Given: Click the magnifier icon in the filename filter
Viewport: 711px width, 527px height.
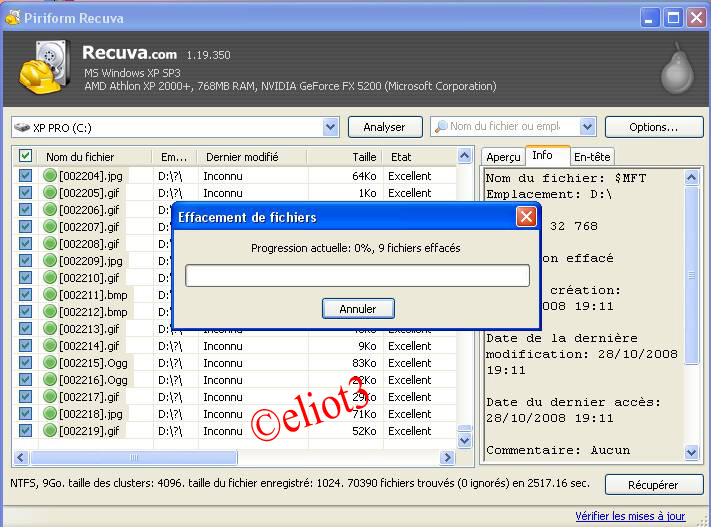Looking at the screenshot, I should pyautogui.click(x=441, y=127).
